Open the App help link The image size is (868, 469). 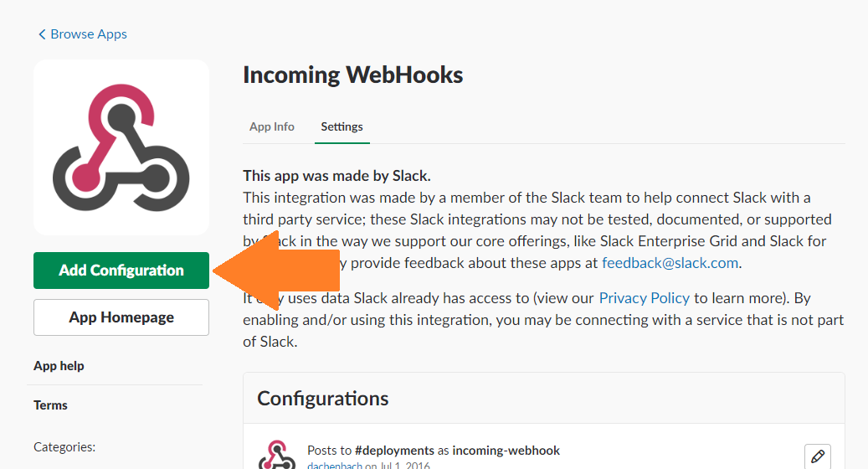click(x=59, y=366)
